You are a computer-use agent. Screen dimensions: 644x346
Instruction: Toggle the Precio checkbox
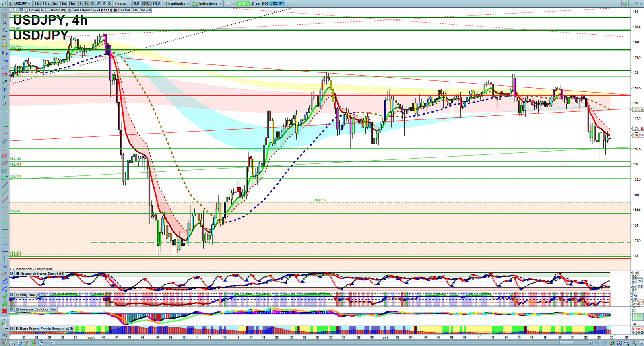[x=27, y=10]
